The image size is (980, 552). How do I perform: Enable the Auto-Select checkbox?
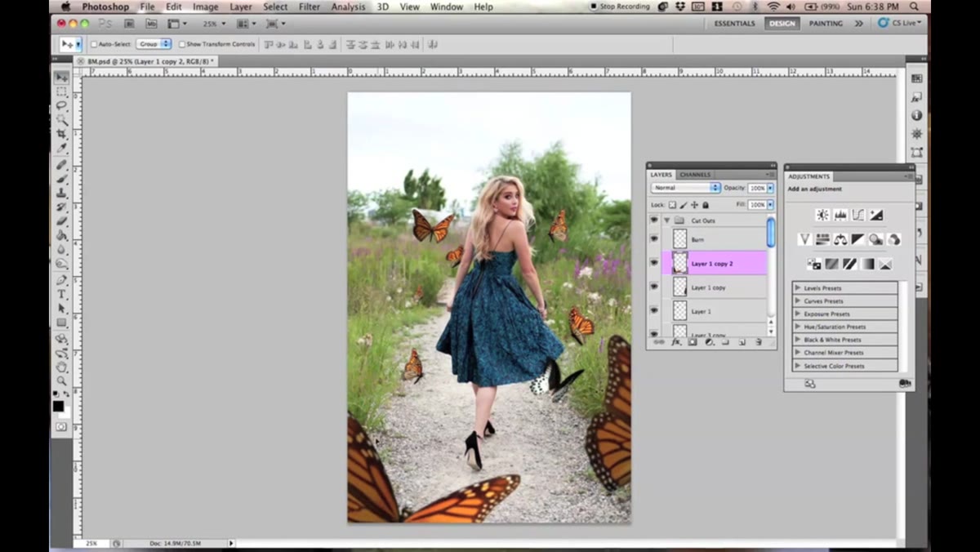[94, 44]
